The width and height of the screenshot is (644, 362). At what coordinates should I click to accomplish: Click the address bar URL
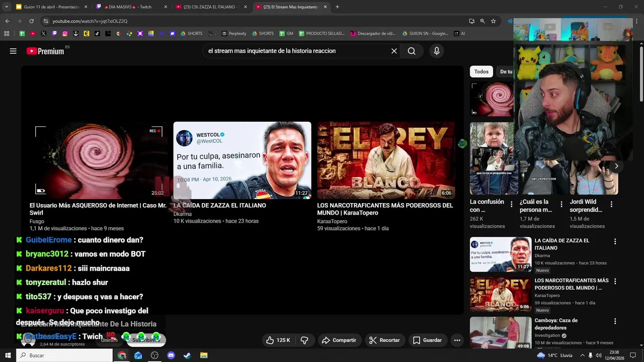(x=90, y=21)
